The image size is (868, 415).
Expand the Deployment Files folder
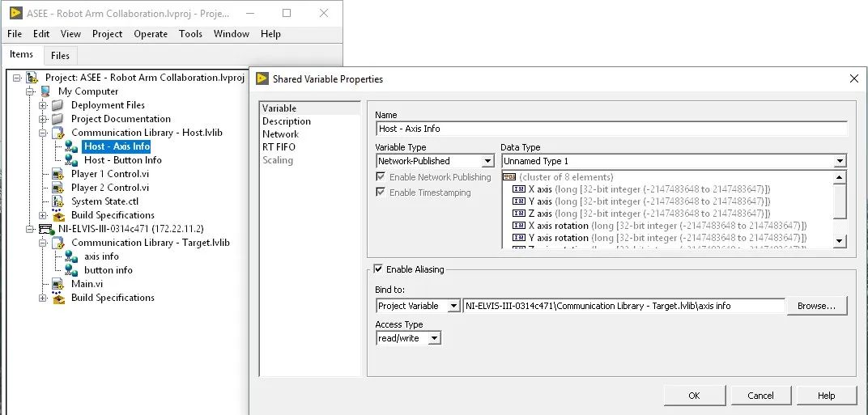pos(43,105)
